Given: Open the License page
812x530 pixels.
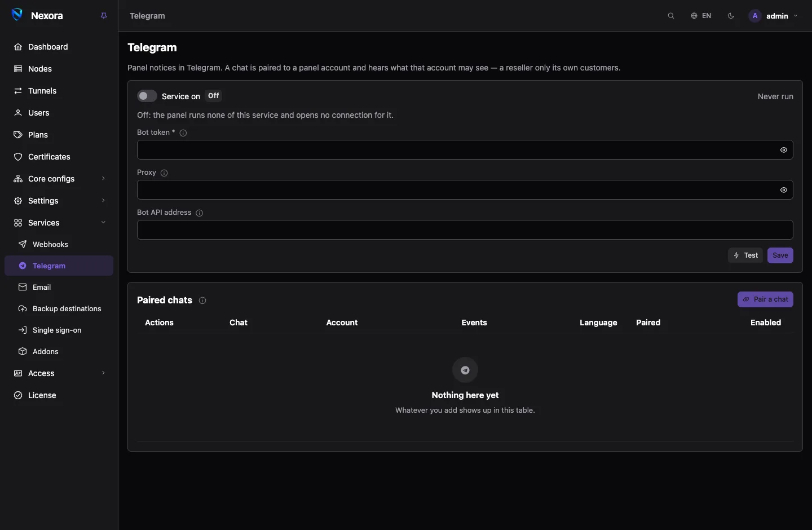Looking at the screenshot, I should click(59, 395).
